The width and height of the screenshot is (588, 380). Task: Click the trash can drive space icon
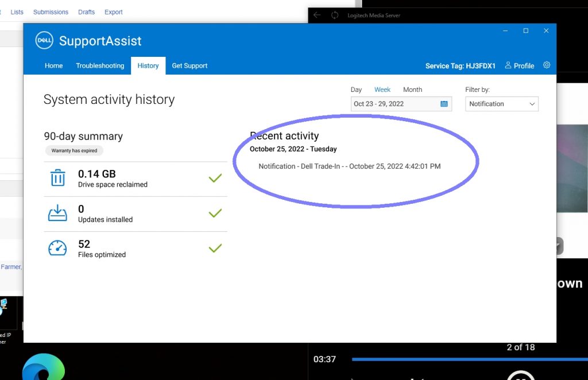click(x=58, y=178)
